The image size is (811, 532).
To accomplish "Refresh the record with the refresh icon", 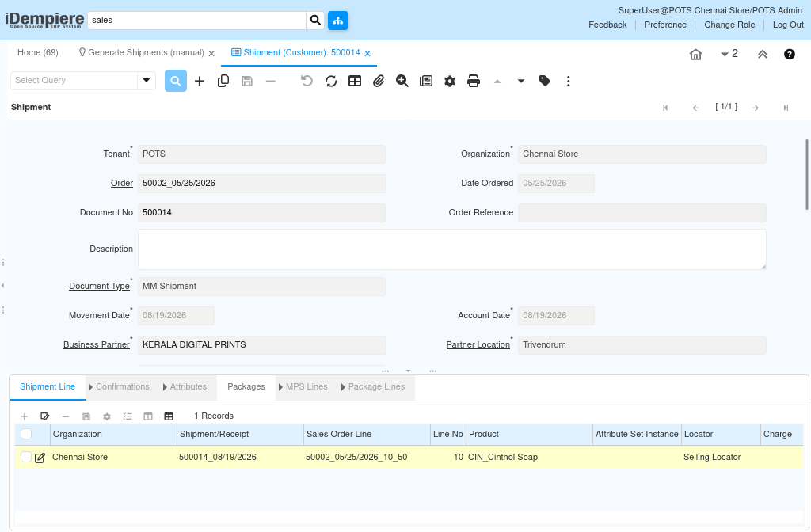I will [331, 81].
